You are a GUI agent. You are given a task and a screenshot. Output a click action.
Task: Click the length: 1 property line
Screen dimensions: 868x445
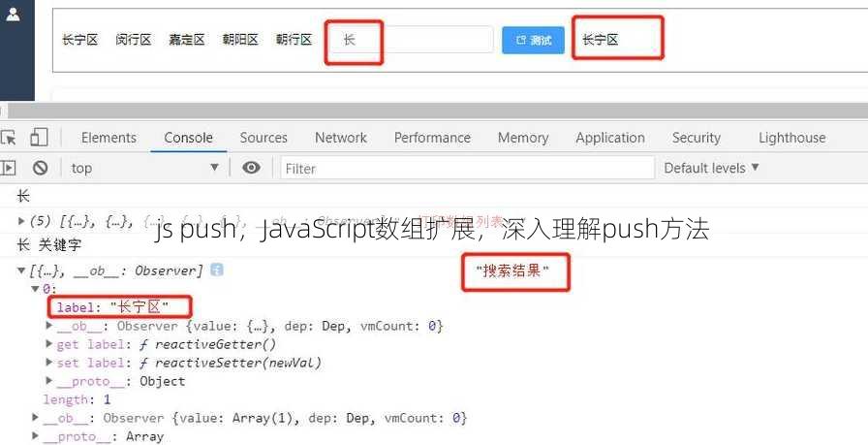tap(77, 399)
